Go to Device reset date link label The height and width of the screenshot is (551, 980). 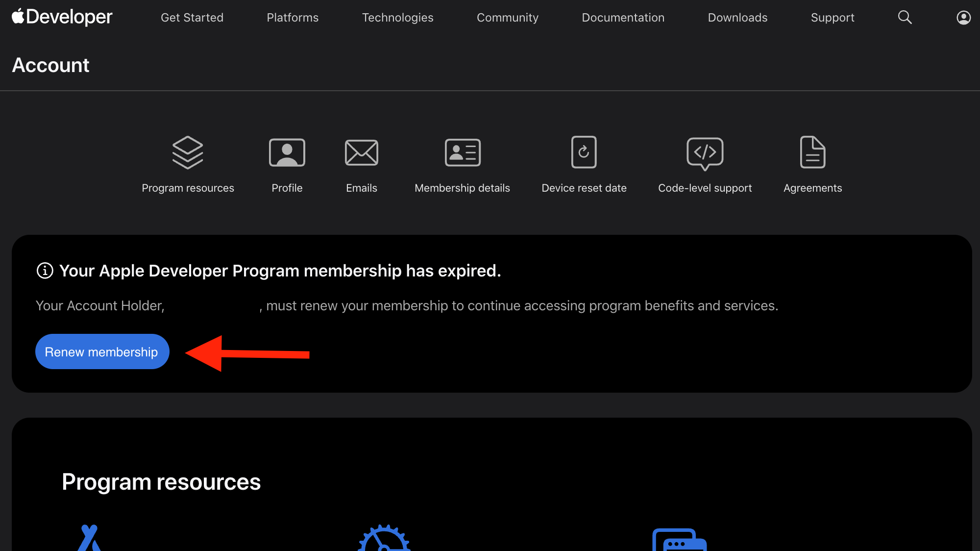[584, 188]
